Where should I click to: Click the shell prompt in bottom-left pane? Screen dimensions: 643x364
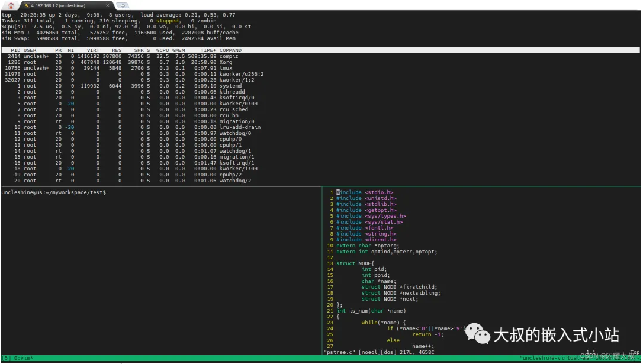coord(53,193)
